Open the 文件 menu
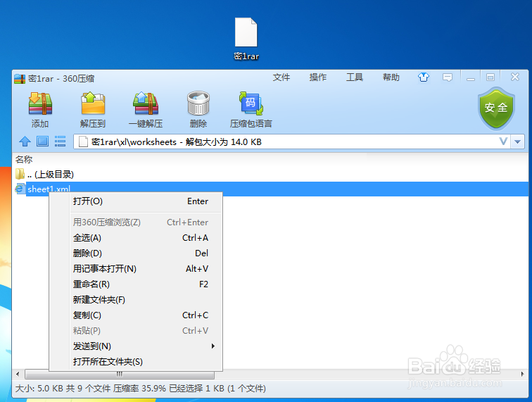Screen dimensions: 532x402 (281, 77)
